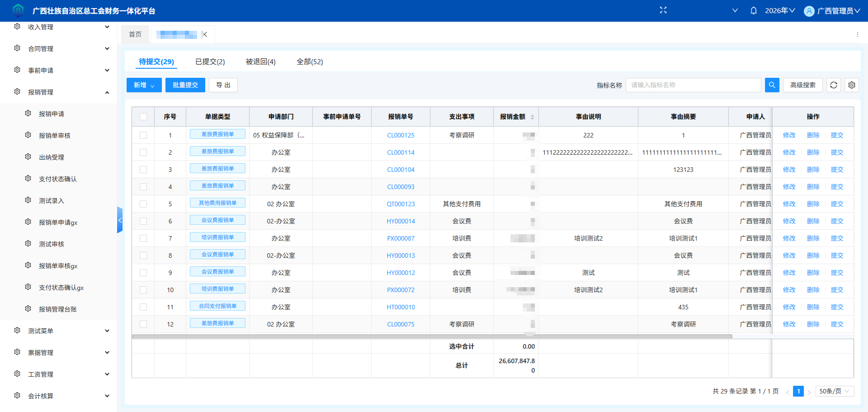Click the gear icon beside 合同管理
868x412 pixels.
[x=17, y=48]
